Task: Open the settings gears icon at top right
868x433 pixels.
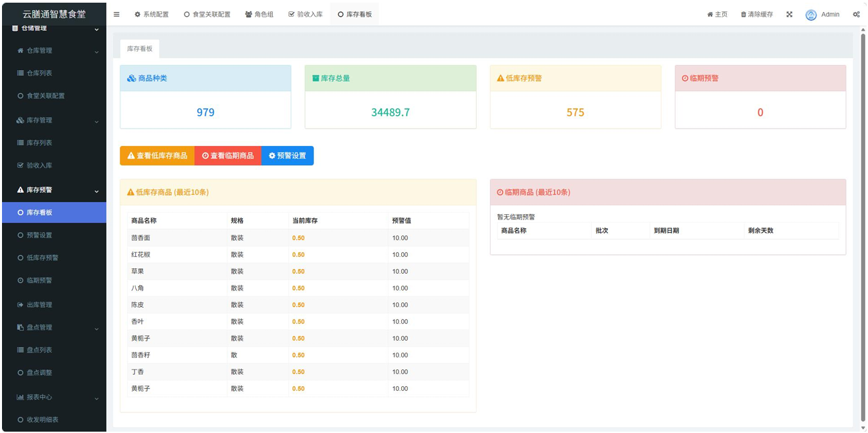Action: click(x=856, y=14)
